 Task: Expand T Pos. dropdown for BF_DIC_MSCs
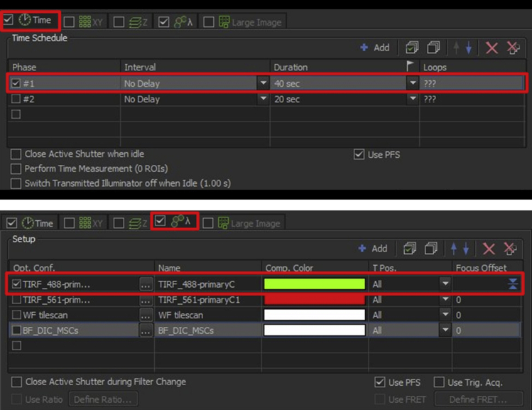tap(445, 330)
